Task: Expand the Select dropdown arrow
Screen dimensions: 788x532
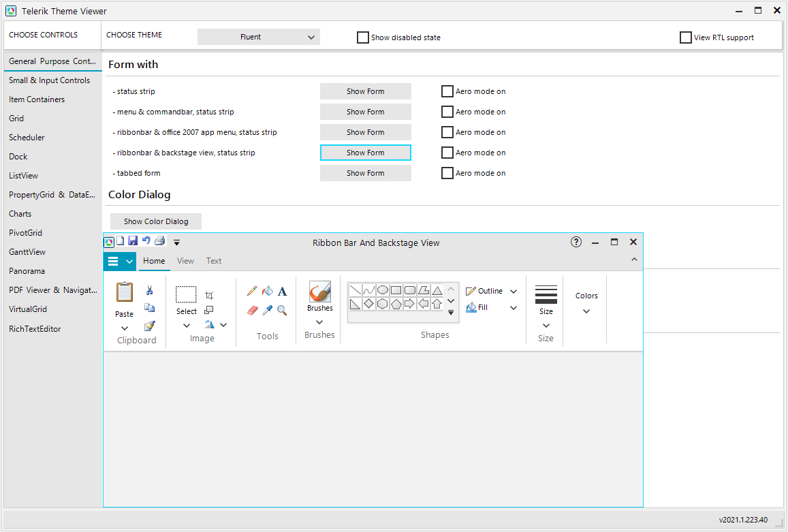Action: tap(187, 326)
